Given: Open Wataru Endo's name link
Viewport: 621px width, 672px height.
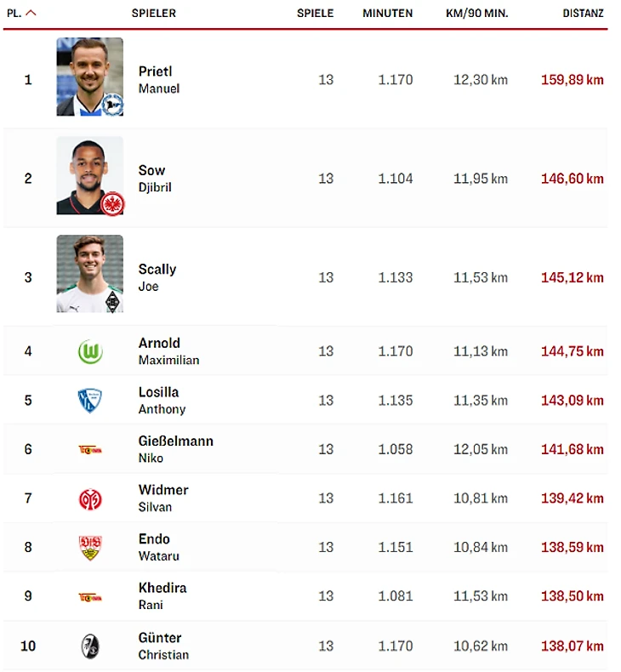Looking at the screenshot, I should [x=158, y=547].
